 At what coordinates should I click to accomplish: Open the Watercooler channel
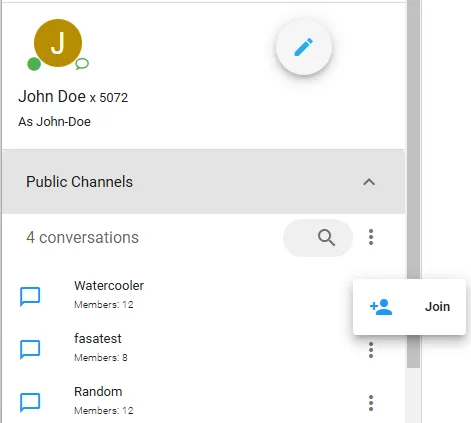109,286
